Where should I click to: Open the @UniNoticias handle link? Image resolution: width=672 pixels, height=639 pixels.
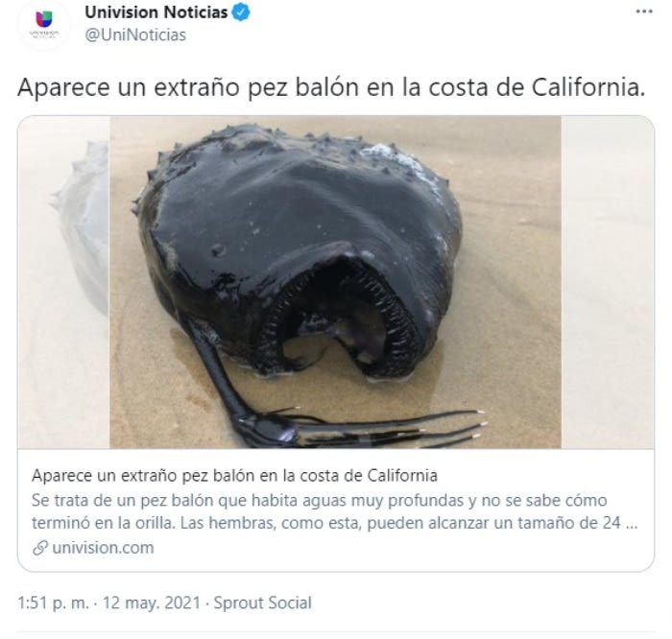coord(135,35)
